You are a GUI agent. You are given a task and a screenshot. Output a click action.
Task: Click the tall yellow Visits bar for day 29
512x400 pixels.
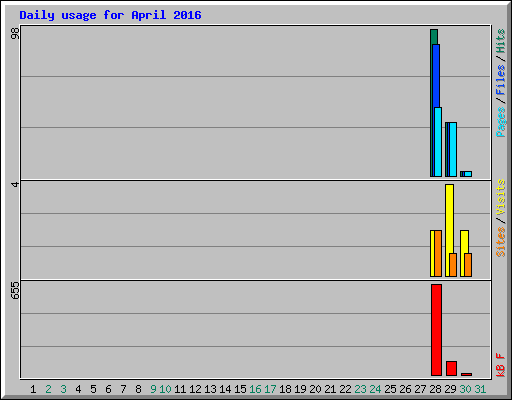(x=449, y=219)
